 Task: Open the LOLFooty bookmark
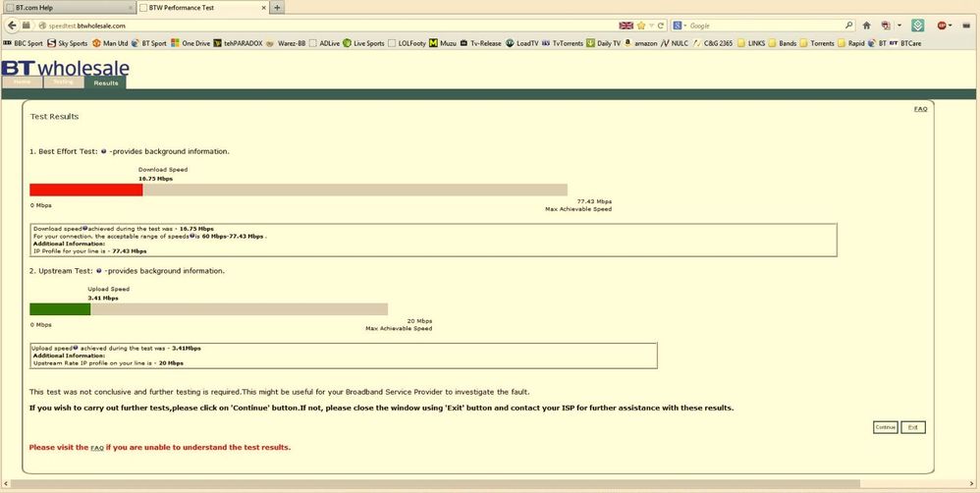coord(407,43)
